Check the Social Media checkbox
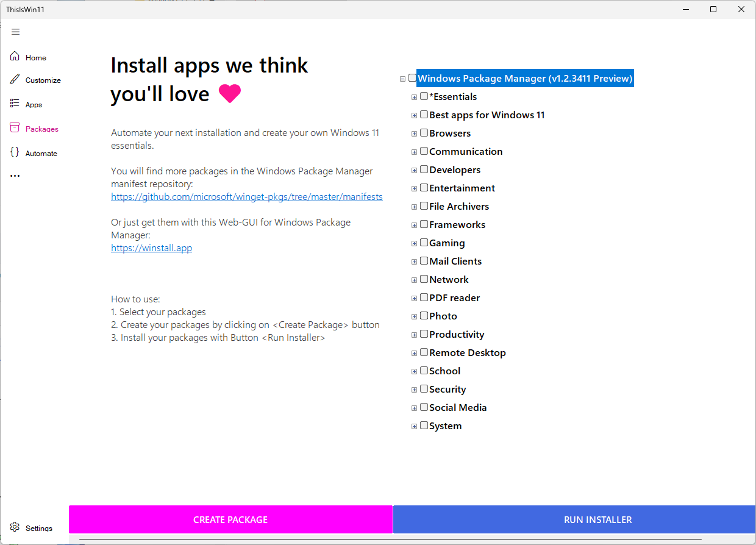 point(424,407)
